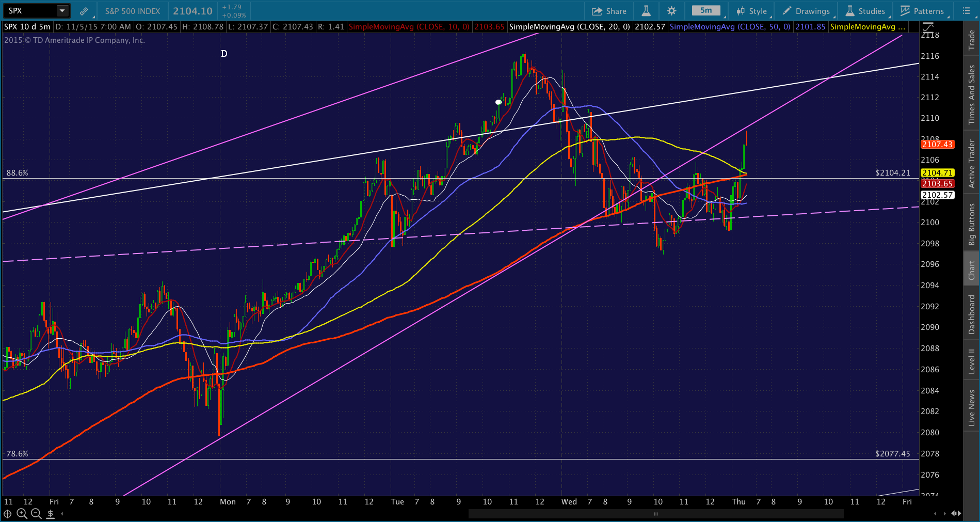Screen dimensions: 980x522
Task: Click the horizontal chart scrollbar thumb
Action: coord(655,514)
